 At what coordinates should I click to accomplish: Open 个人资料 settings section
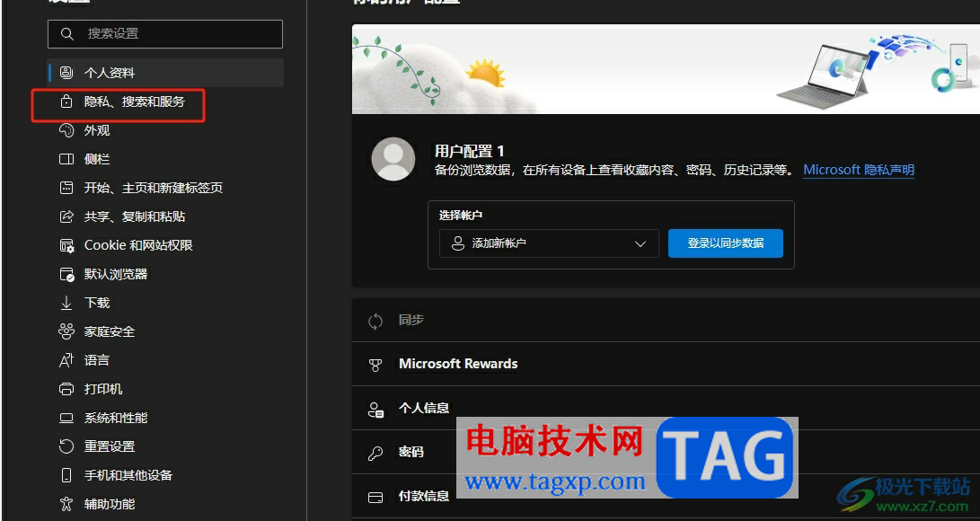coord(165,73)
